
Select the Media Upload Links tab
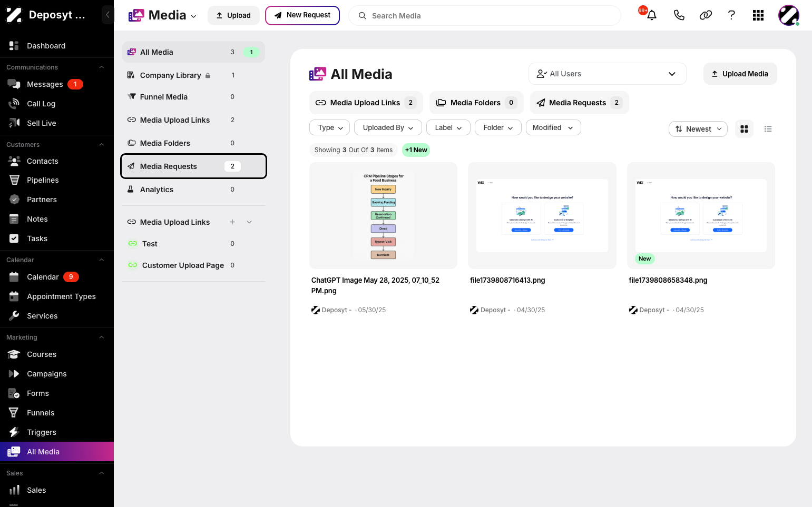pyautogui.click(x=366, y=103)
